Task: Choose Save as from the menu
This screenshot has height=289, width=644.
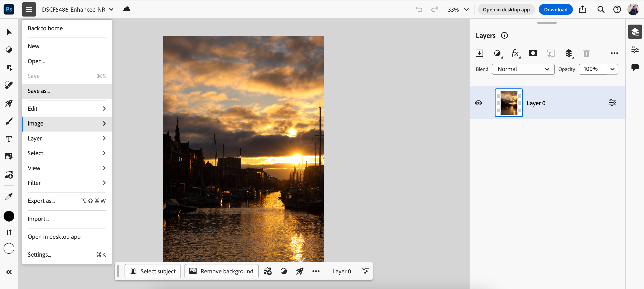Action: pos(67,91)
